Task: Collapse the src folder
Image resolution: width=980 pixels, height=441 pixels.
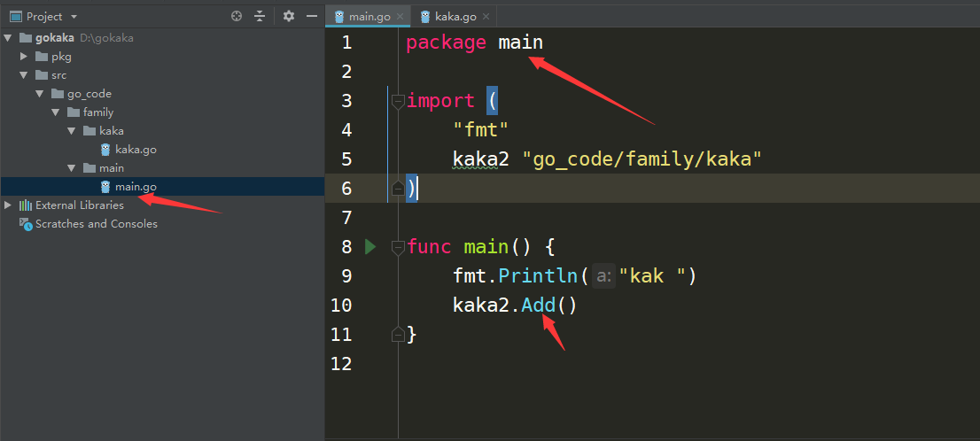Action: pyautogui.click(x=24, y=75)
